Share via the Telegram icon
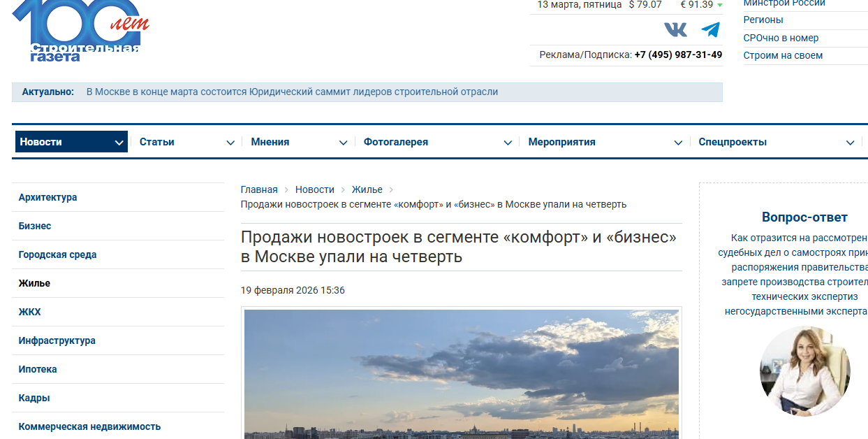The width and height of the screenshot is (868, 439). coord(709,29)
